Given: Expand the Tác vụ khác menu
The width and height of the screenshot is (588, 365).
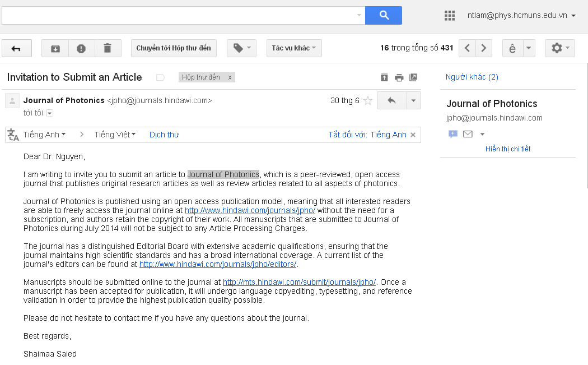Looking at the screenshot, I should point(294,48).
